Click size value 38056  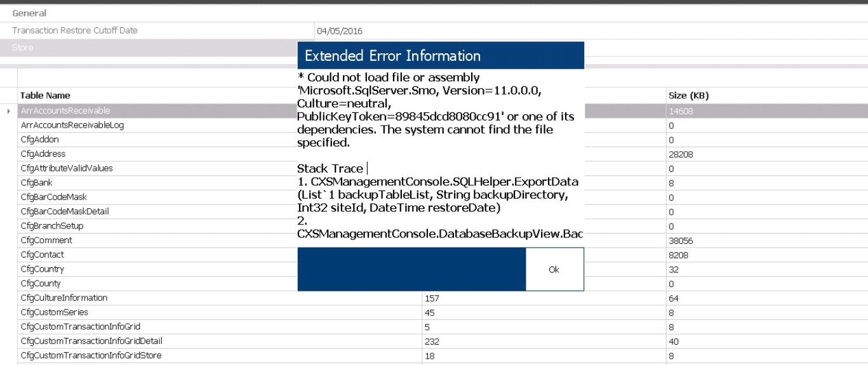[x=680, y=241]
